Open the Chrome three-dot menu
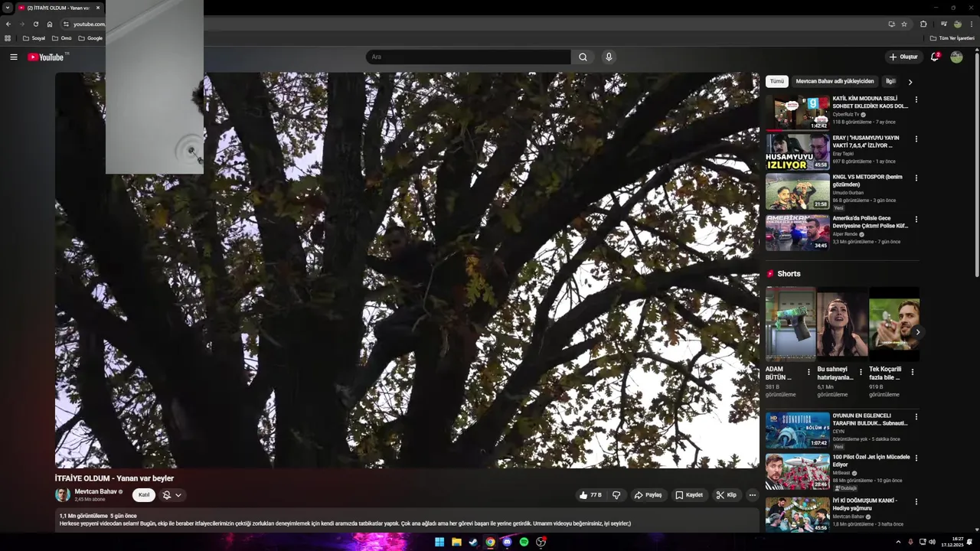This screenshot has width=980, height=551. coord(972,24)
